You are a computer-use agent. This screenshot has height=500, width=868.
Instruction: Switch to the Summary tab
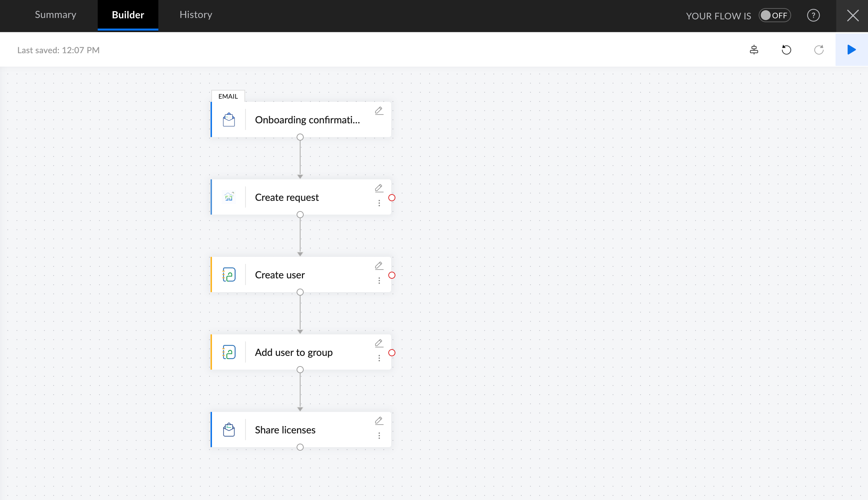[x=55, y=15]
